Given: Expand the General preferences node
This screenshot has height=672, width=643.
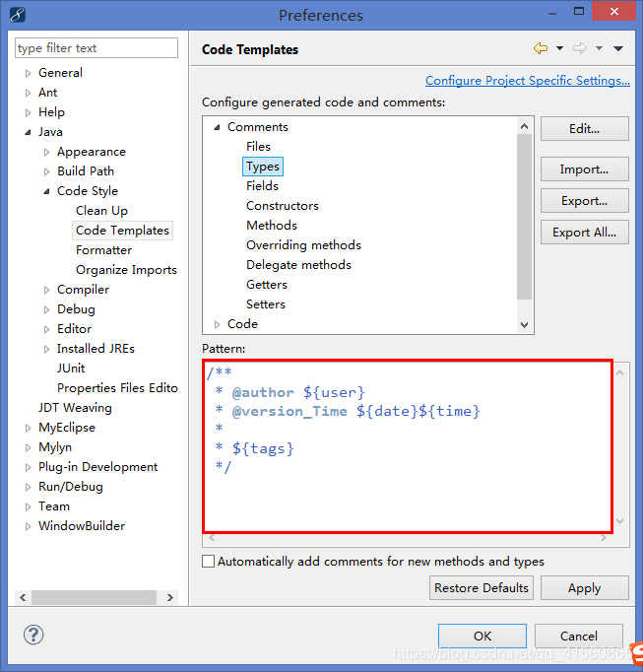Looking at the screenshot, I should pyautogui.click(x=28, y=73).
